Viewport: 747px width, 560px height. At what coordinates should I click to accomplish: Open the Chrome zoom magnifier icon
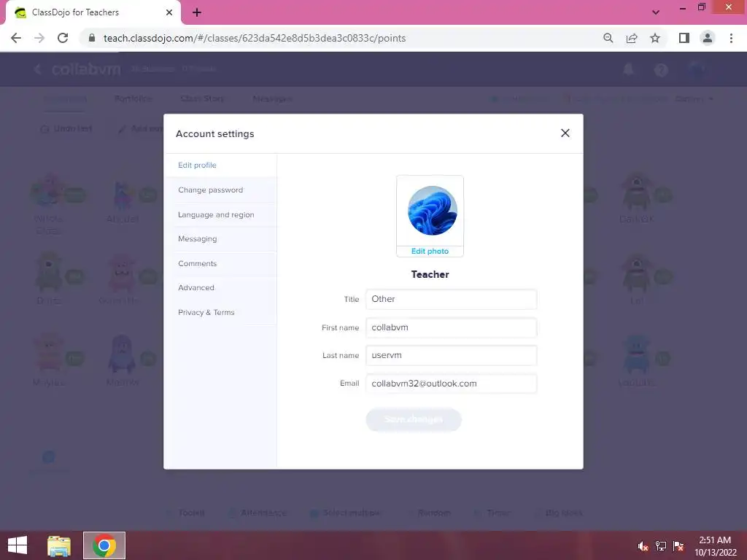pos(608,38)
